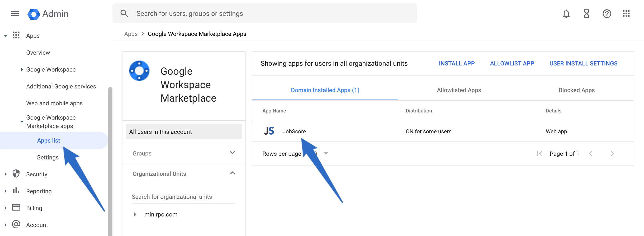
Task: Click the Billing card icon
Action: click(16, 207)
